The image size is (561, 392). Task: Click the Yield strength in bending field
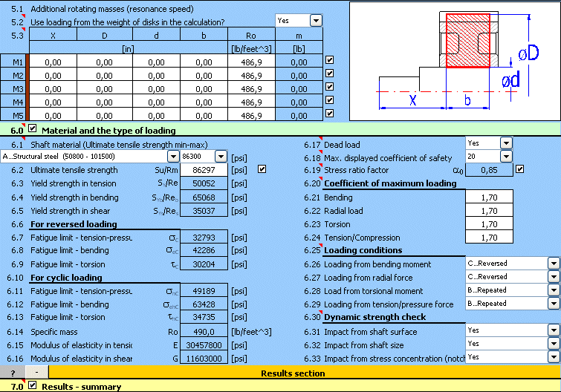[204, 197]
